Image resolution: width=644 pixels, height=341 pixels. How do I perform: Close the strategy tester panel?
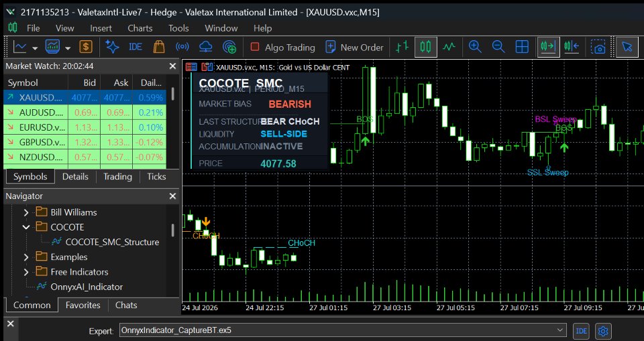[x=11, y=324]
